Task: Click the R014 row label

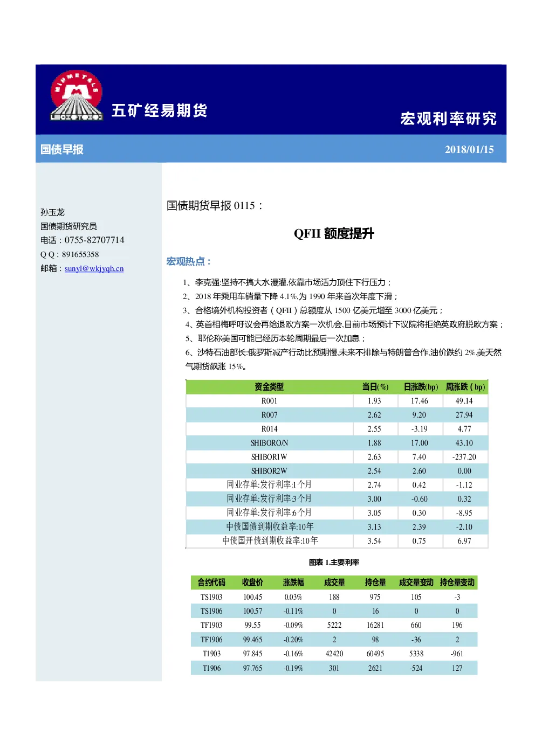Action: pos(269,429)
